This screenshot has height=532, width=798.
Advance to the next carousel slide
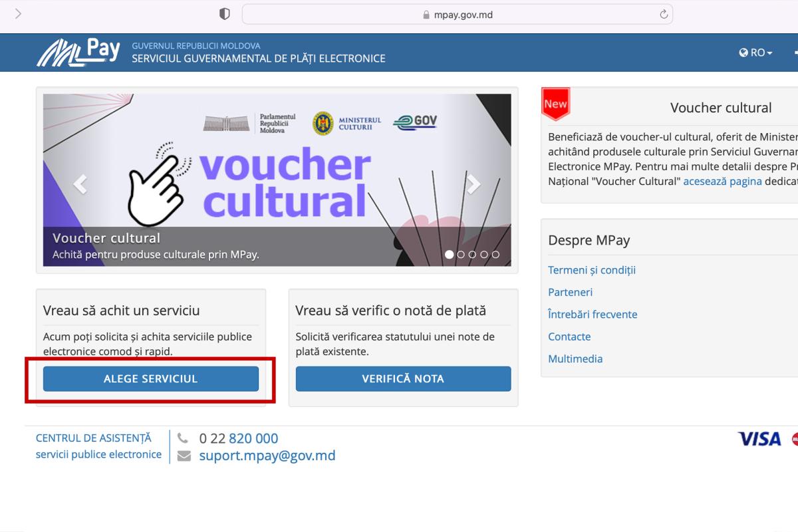click(473, 184)
